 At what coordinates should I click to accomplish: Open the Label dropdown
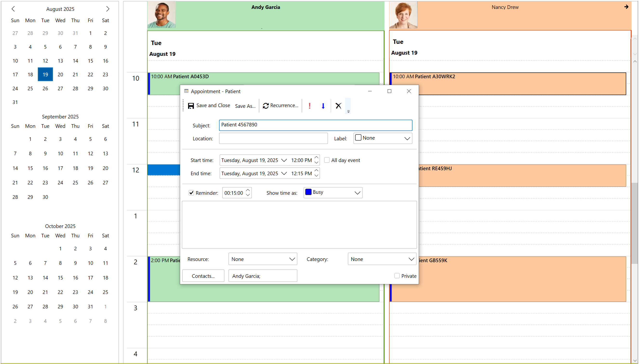pyautogui.click(x=407, y=138)
